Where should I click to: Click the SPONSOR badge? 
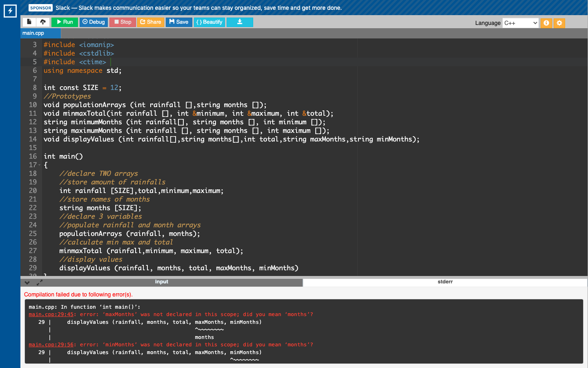click(x=41, y=8)
